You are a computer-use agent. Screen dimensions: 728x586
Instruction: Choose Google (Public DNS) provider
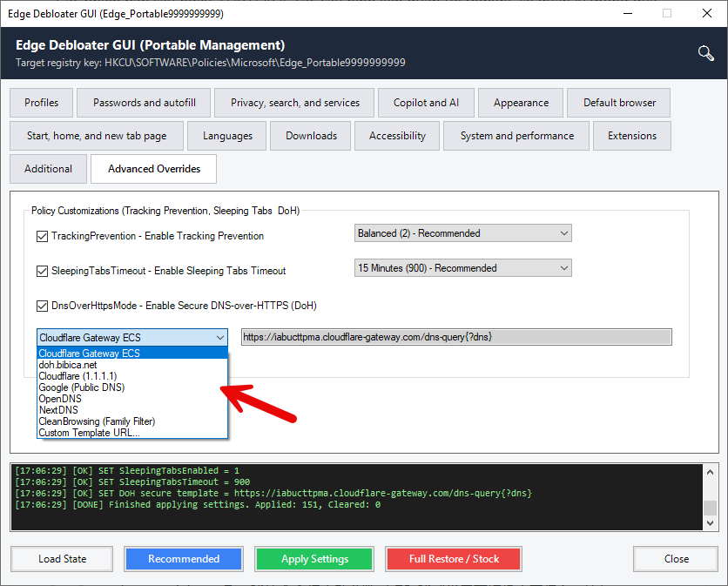(x=132, y=387)
